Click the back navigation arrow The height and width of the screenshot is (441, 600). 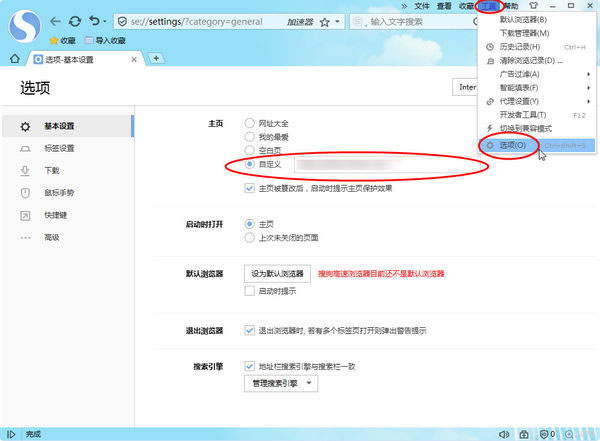click(55, 20)
